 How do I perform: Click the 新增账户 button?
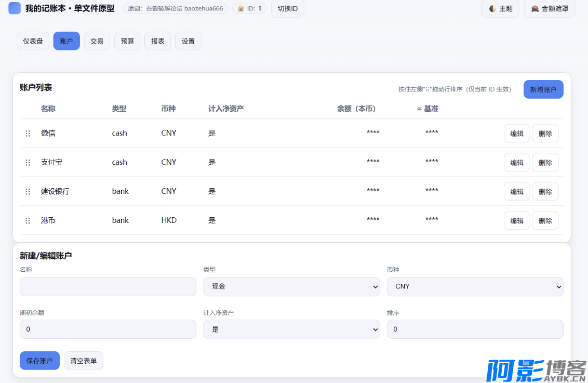tap(543, 89)
